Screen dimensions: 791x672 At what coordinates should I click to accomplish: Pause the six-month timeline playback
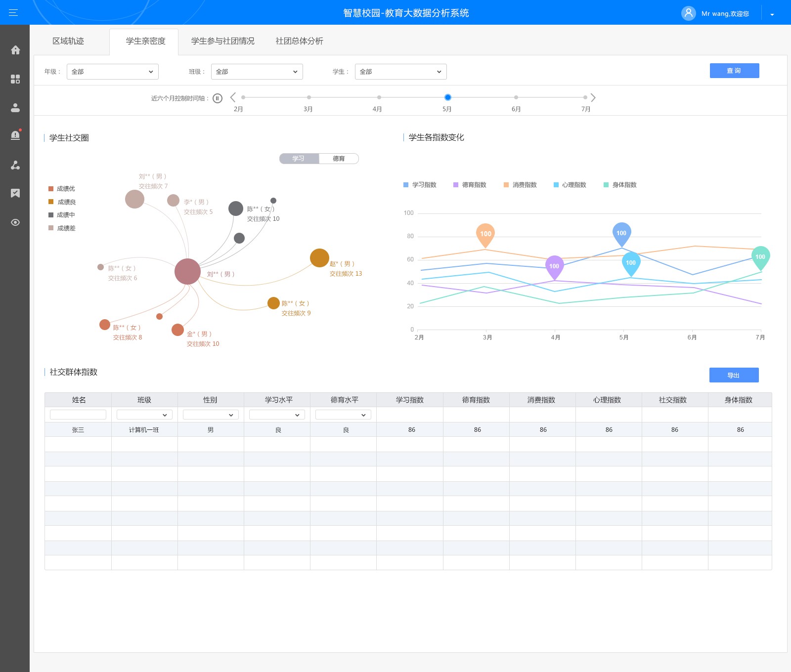[218, 98]
